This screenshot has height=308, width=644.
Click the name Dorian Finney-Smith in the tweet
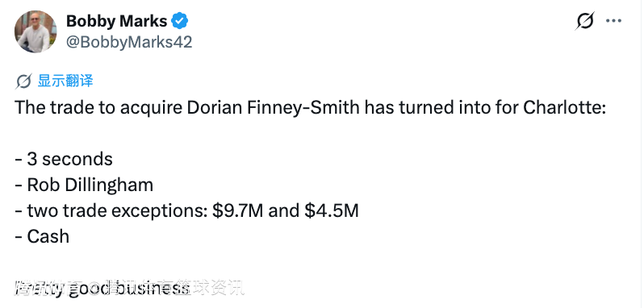274,108
